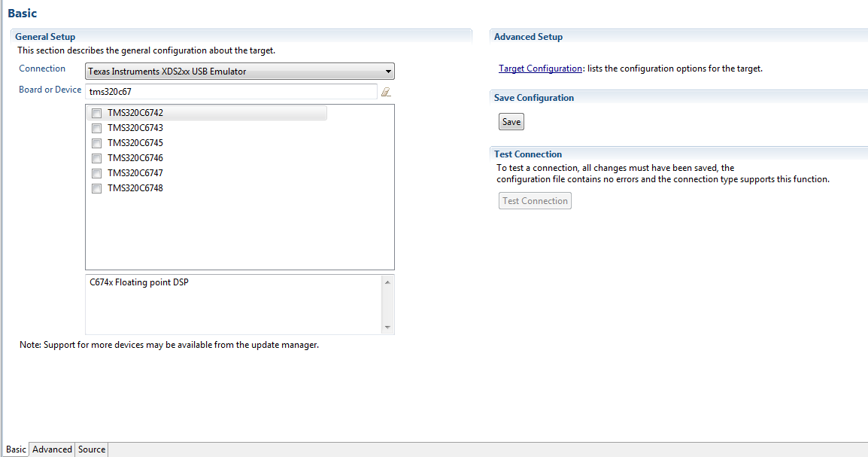
Task: Click the C674x Floating point DSP description
Action: pos(139,282)
